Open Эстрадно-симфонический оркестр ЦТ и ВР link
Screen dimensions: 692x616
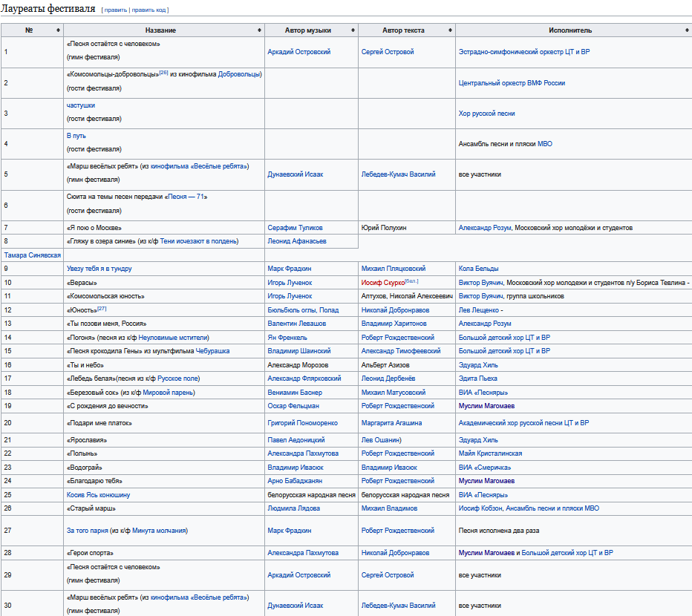pyautogui.click(x=524, y=52)
